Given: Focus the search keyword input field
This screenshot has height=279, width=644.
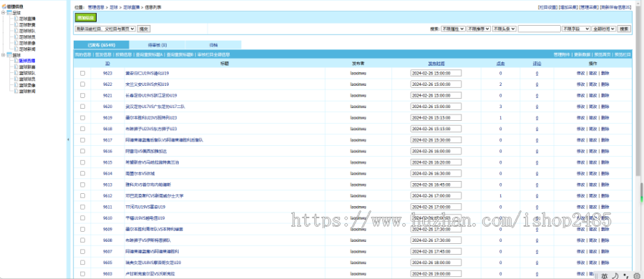Looking at the screenshot, I should coord(540,29).
